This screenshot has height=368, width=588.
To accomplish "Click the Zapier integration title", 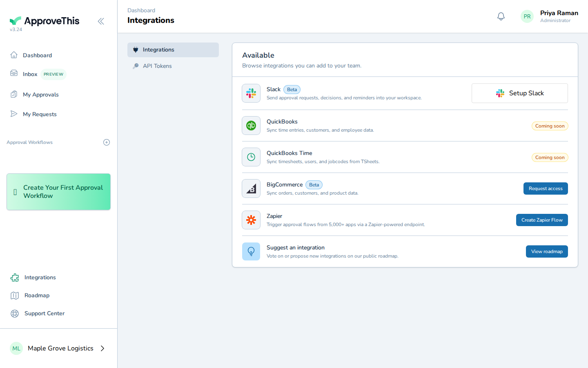I will (x=274, y=216).
